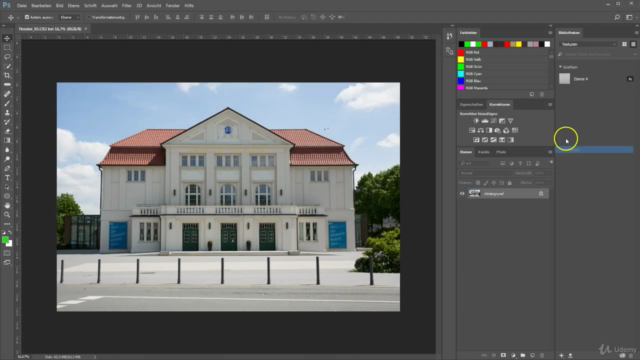Select the Pen tool
This screenshot has width=640, height=360.
(x=7, y=168)
